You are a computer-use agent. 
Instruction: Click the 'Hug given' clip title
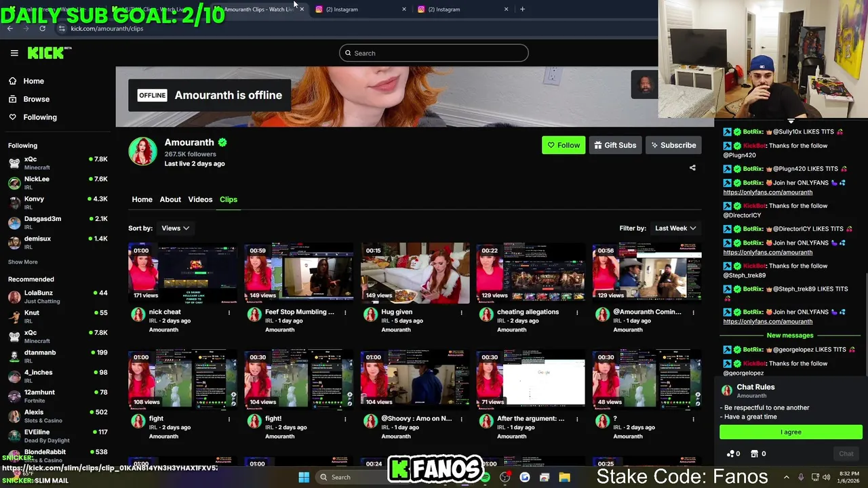(397, 312)
